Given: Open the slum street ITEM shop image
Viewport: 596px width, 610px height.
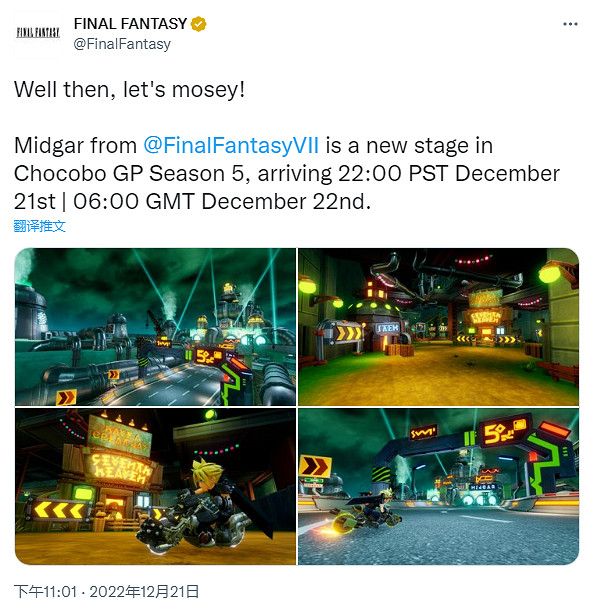Looking at the screenshot, I should (x=438, y=327).
